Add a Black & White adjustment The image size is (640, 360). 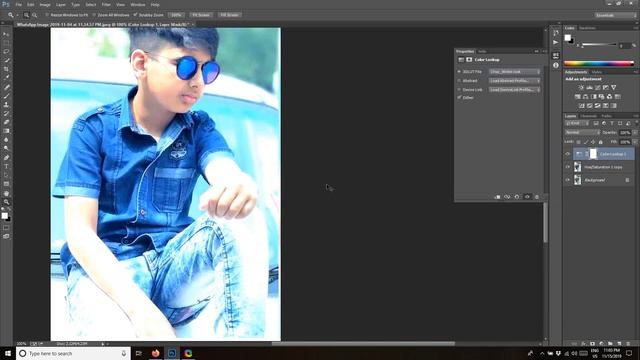(593, 97)
